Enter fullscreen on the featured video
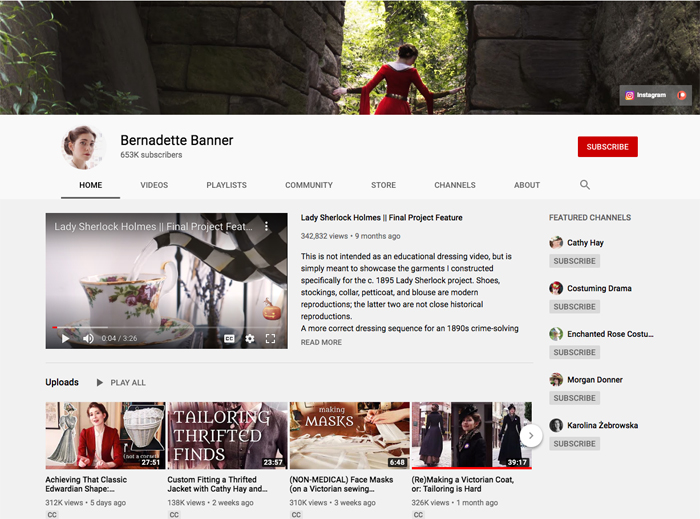700x519 pixels. tap(270, 339)
